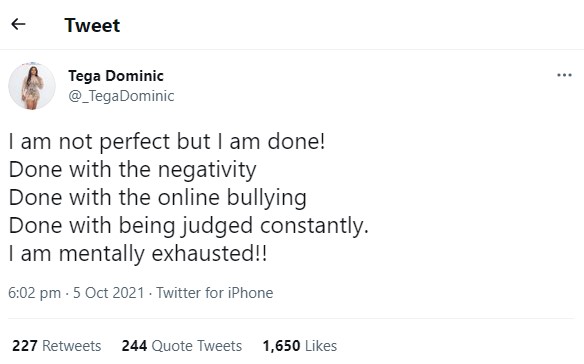This screenshot has height=364, width=584.
Task: Click the 5 Oct 2021 date
Action: (108, 293)
